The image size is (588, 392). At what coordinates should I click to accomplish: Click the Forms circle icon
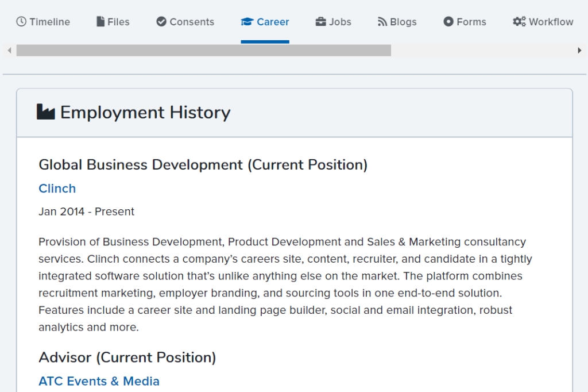(448, 22)
